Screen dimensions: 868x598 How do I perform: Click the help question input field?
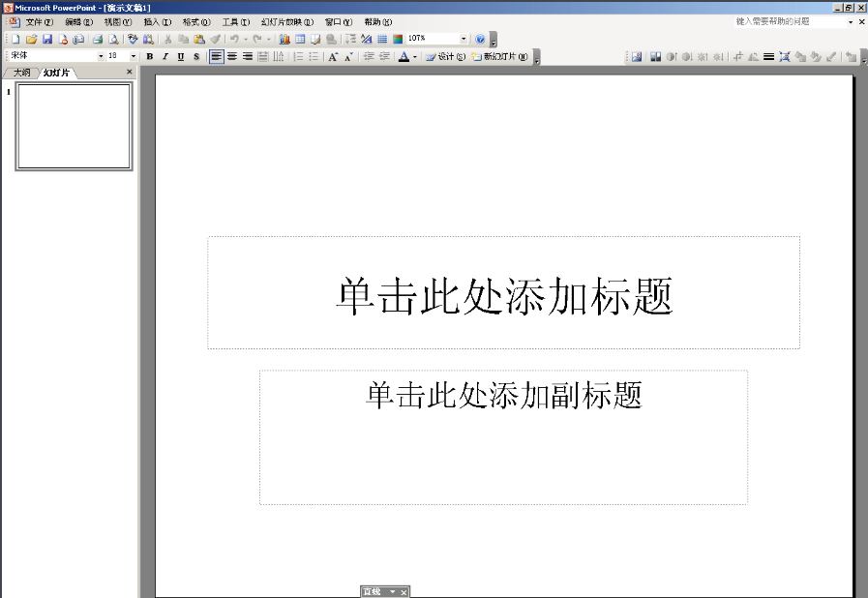(790, 22)
